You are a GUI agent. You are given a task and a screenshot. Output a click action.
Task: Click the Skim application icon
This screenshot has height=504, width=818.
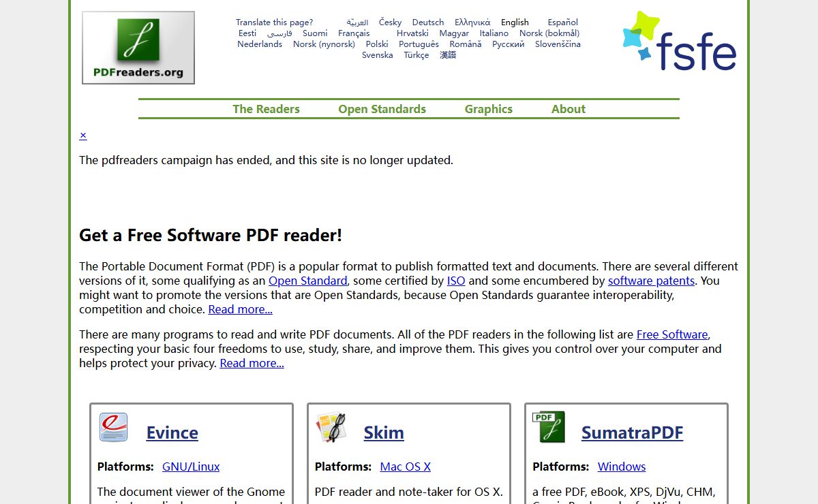(331, 427)
